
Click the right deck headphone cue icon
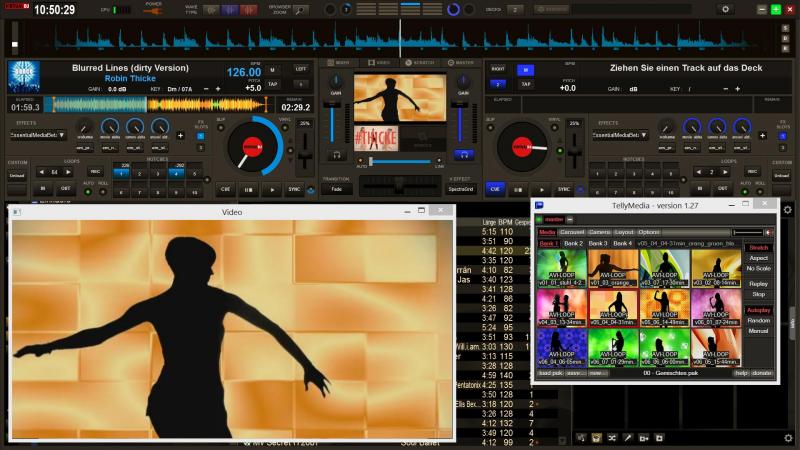click(462, 155)
